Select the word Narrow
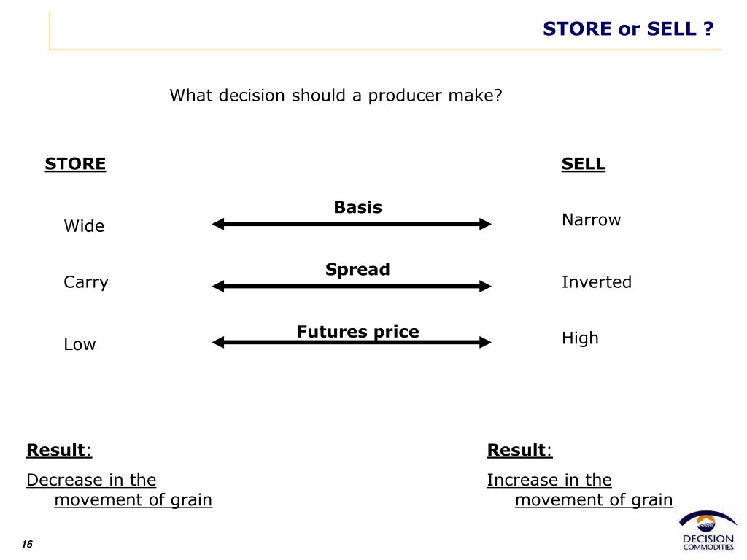This screenshot has width=747, height=560. point(591,219)
